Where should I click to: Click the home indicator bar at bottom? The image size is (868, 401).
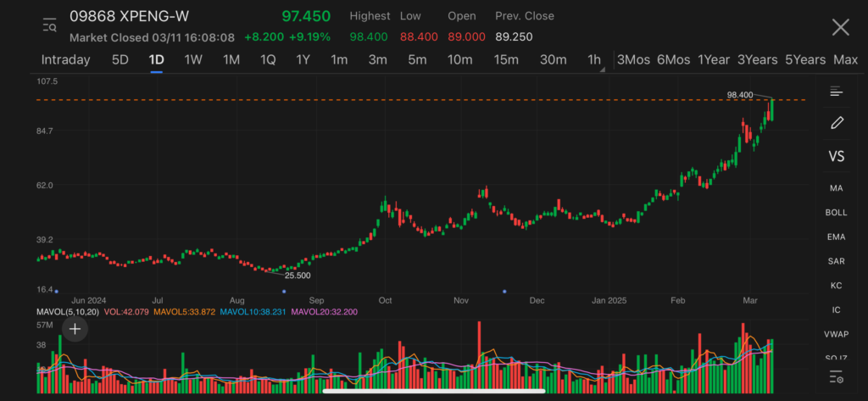tap(434, 391)
